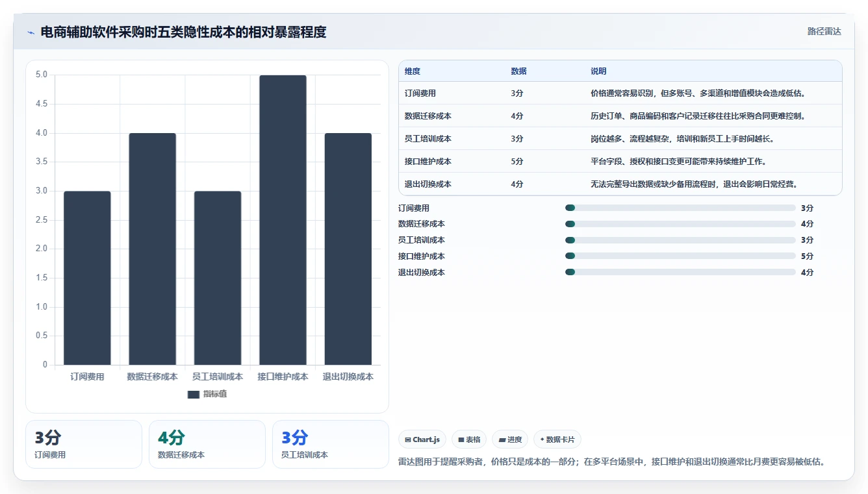Open the 3分 员工培训成本 data card
The height and width of the screenshot is (494, 868).
pos(331,444)
